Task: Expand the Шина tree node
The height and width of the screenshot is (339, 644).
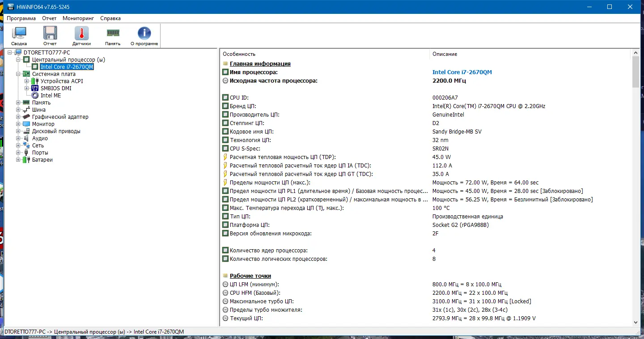Action: (18, 110)
